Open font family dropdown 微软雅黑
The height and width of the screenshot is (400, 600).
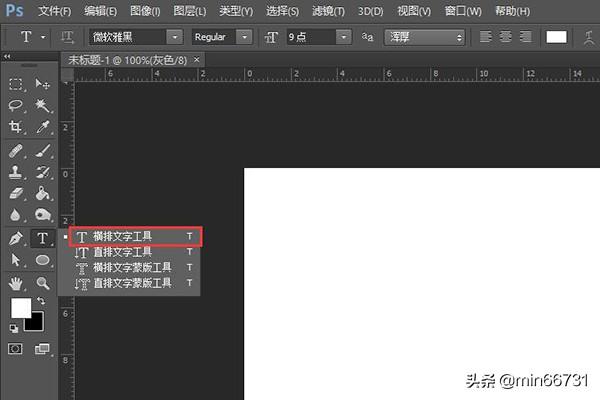pyautogui.click(x=175, y=37)
